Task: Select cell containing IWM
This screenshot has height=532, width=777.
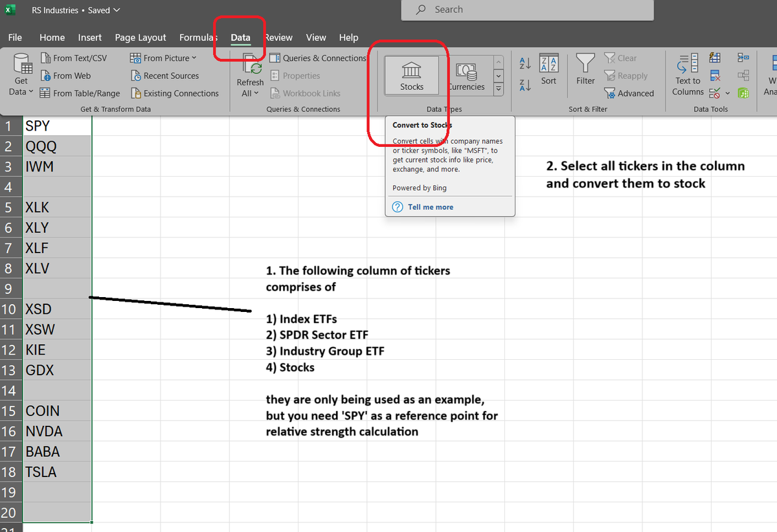Action: tap(57, 166)
